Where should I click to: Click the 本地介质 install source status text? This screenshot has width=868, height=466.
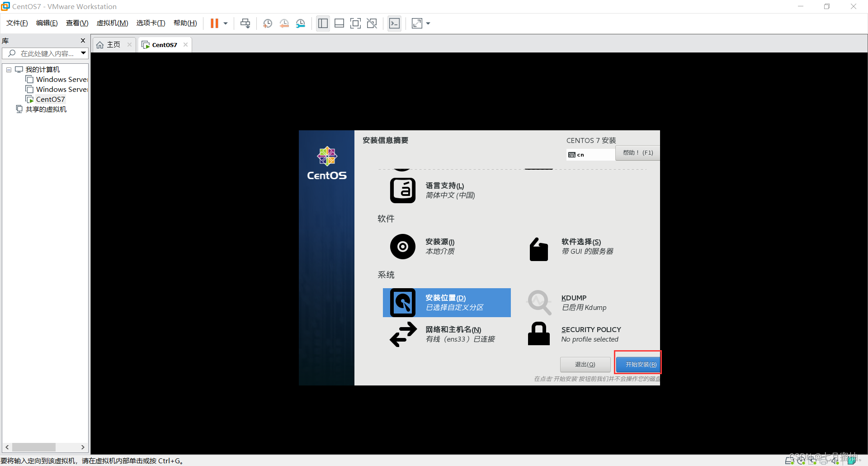pos(440,252)
